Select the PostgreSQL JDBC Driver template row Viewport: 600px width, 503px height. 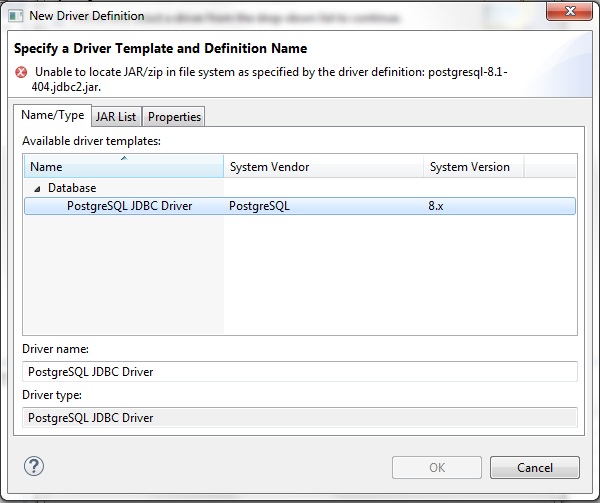300,206
